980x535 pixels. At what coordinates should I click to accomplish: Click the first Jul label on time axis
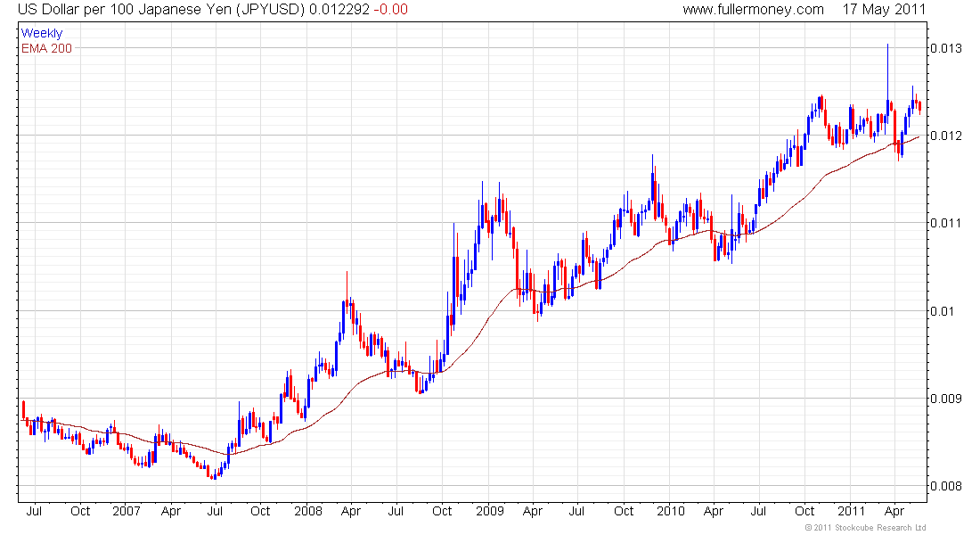[34, 511]
